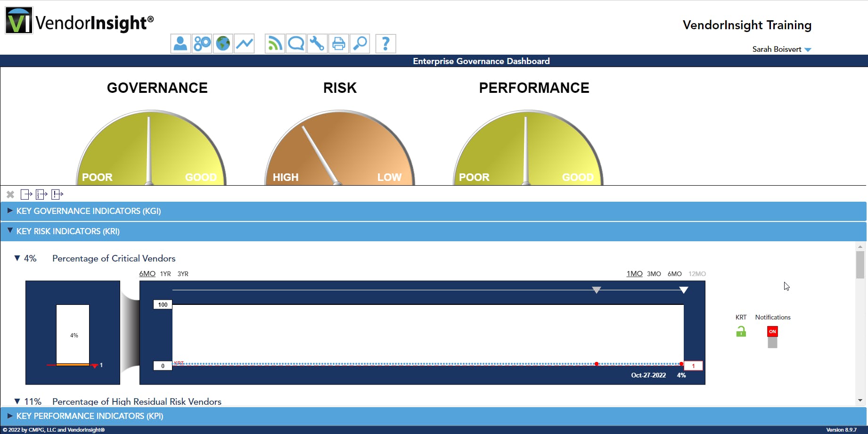
Task: Click the green KRT unlock padlock icon
Action: click(x=741, y=332)
